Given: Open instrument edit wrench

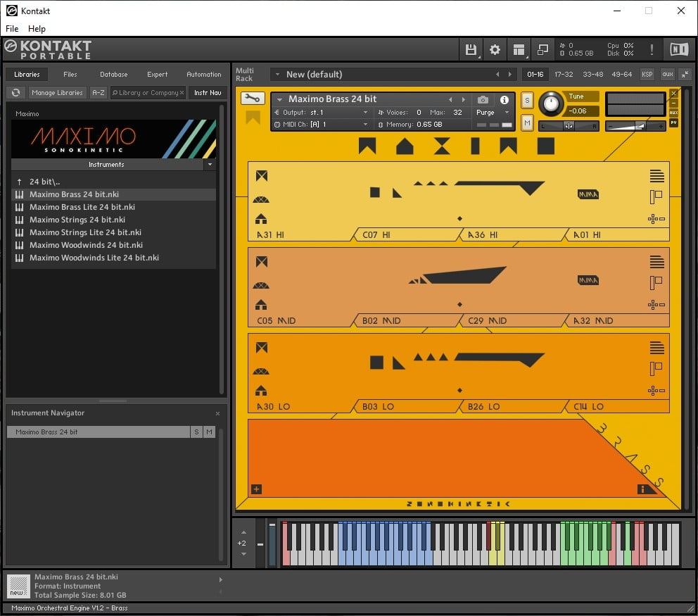Looking at the screenshot, I should pos(253,98).
